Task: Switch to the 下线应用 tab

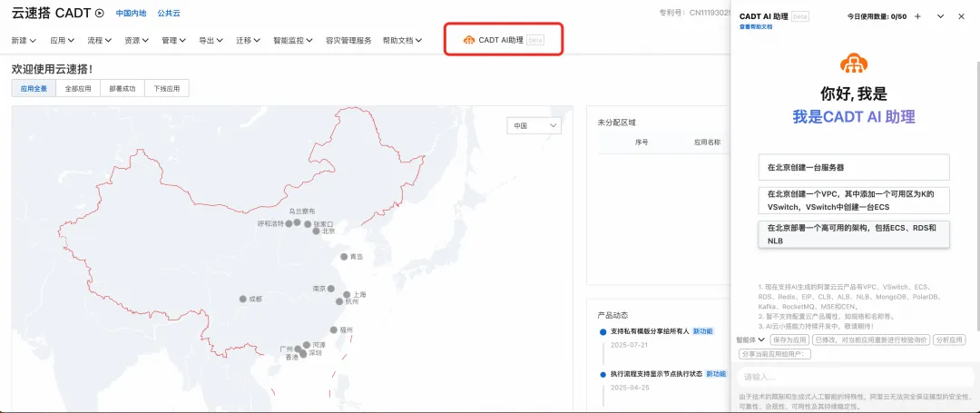Action: tap(167, 88)
